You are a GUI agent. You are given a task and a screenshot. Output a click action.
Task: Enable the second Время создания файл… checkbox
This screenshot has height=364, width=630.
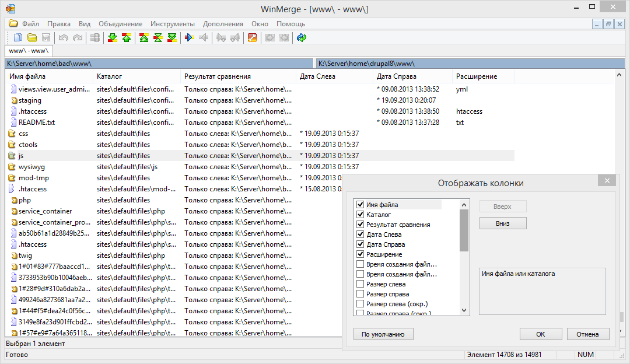point(360,274)
